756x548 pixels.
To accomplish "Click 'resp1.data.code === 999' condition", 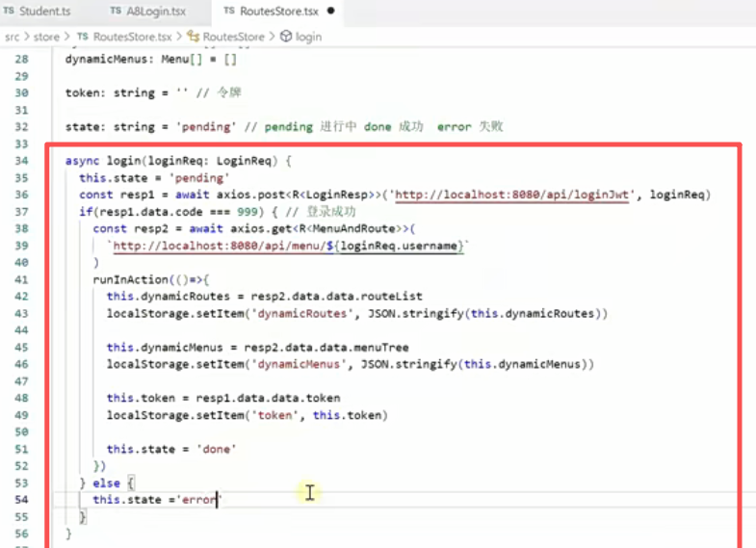I will point(179,212).
